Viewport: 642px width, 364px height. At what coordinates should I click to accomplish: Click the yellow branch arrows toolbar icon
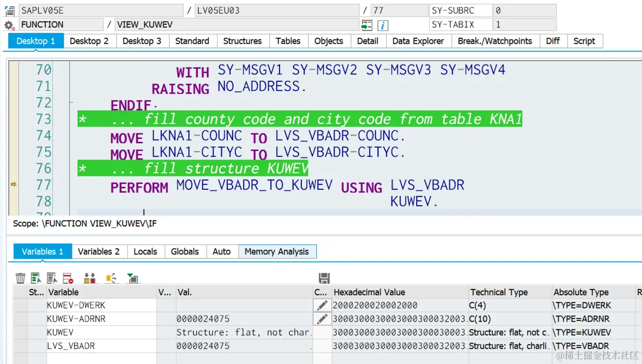coord(111,278)
